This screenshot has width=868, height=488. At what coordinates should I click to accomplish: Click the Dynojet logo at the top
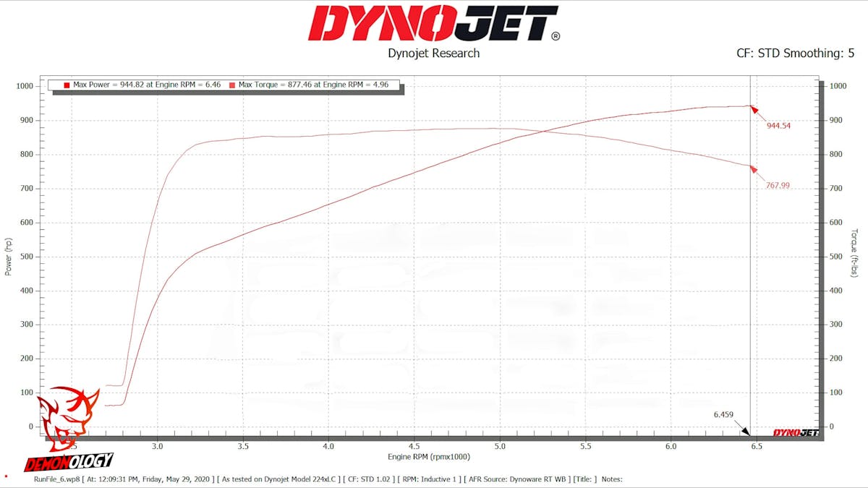tap(433, 24)
